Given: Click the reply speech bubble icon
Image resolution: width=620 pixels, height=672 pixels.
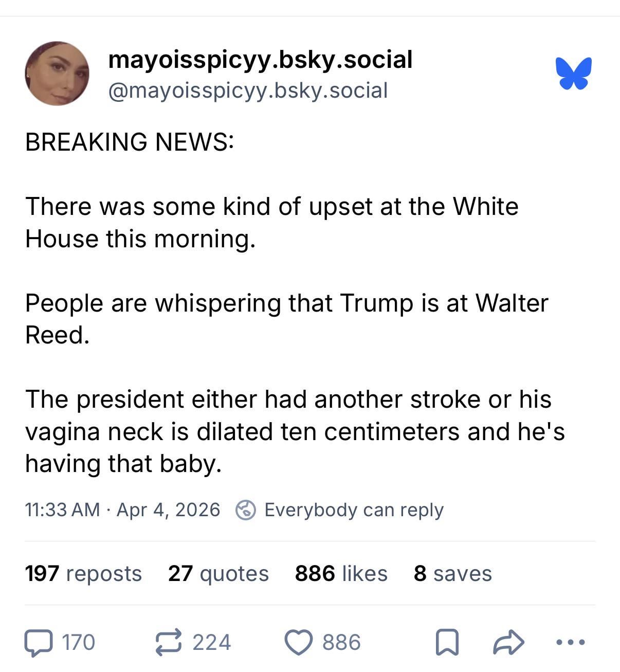Looking at the screenshot, I should click(39, 643).
